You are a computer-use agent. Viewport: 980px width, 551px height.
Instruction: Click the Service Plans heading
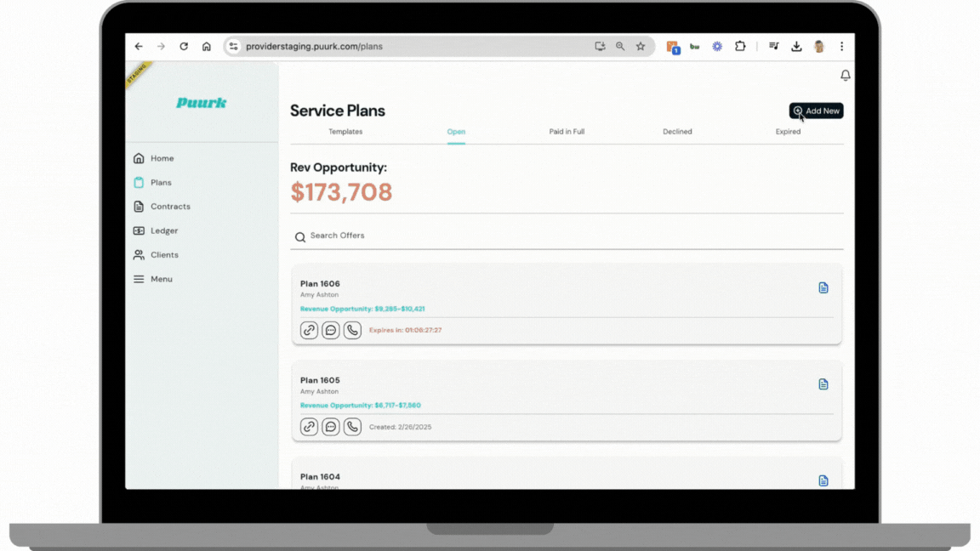[338, 111]
